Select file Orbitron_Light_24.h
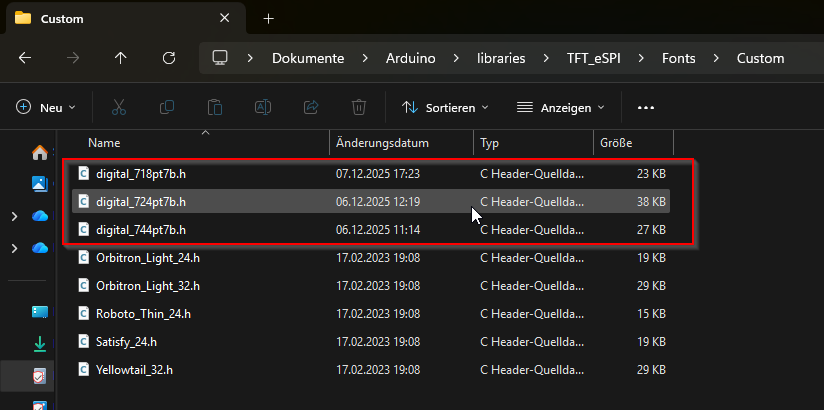 tap(148, 258)
